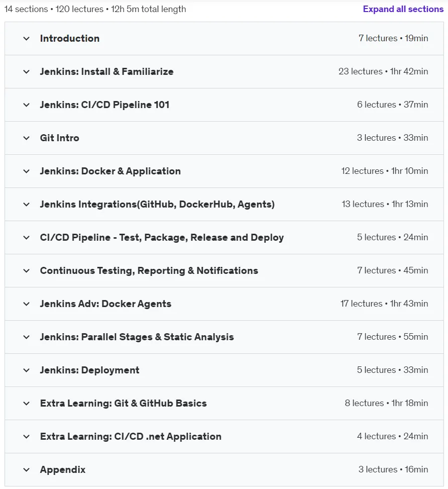Click chevron for CI/CD Pipeline Test, Package section

[x=27, y=238]
